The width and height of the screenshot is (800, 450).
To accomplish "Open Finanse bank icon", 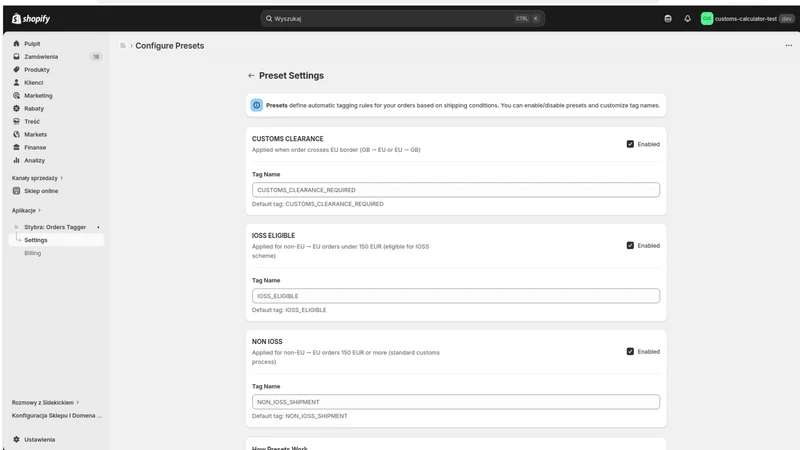I will point(16,147).
